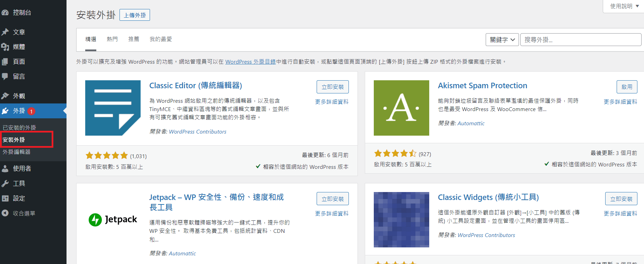Open the Akismet Spam Protection plugin thumbnail

402,108
